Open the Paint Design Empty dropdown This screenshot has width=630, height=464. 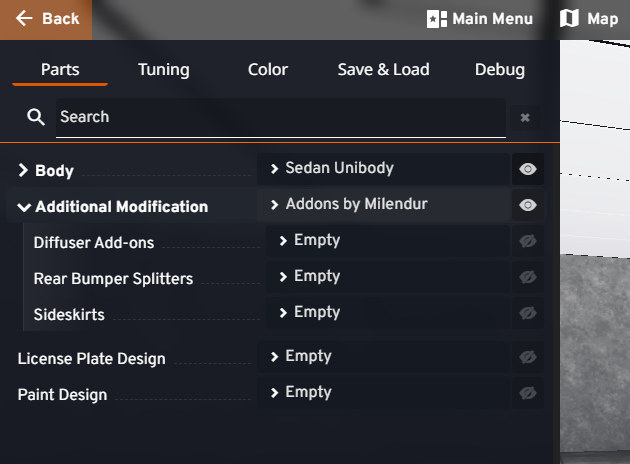coord(383,392)
